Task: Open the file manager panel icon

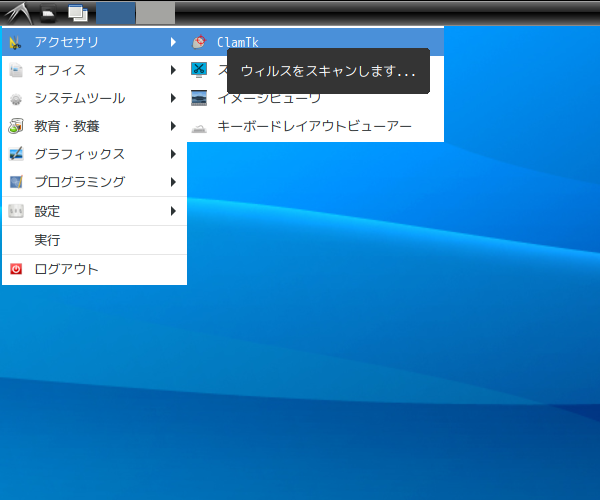Action: click(48, 13)
